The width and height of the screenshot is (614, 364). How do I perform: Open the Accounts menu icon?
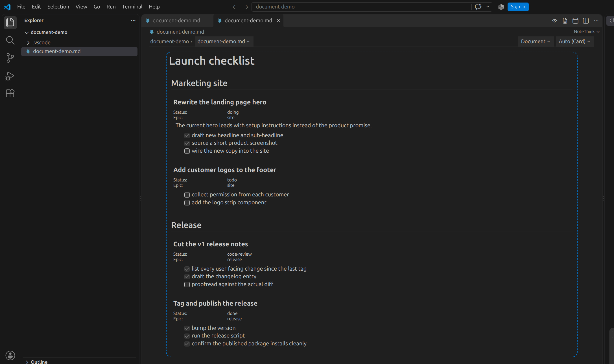click(x=10, y=355)
